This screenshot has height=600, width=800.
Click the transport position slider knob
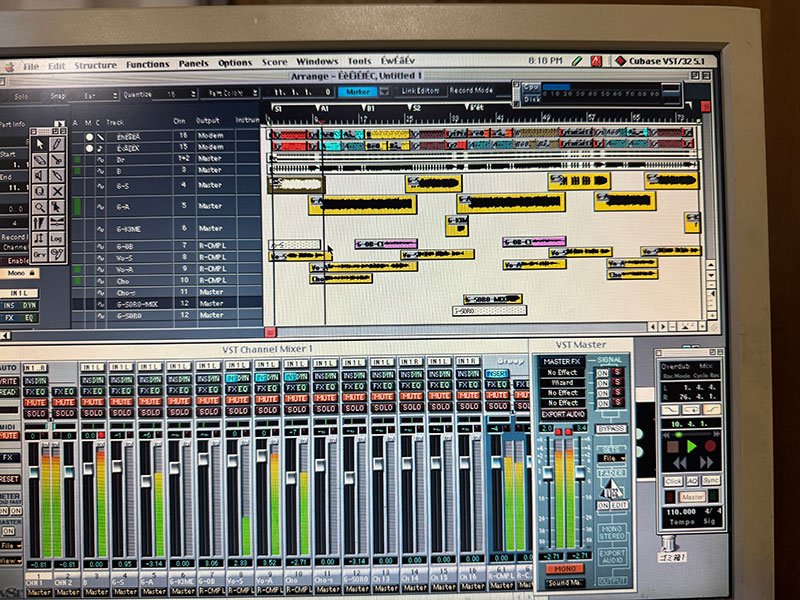(678, 435)
